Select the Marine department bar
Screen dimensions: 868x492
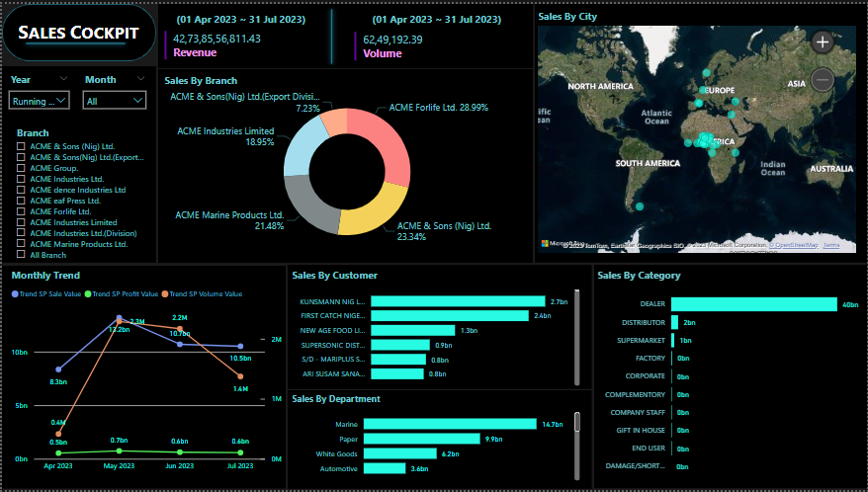pos(450,424)
